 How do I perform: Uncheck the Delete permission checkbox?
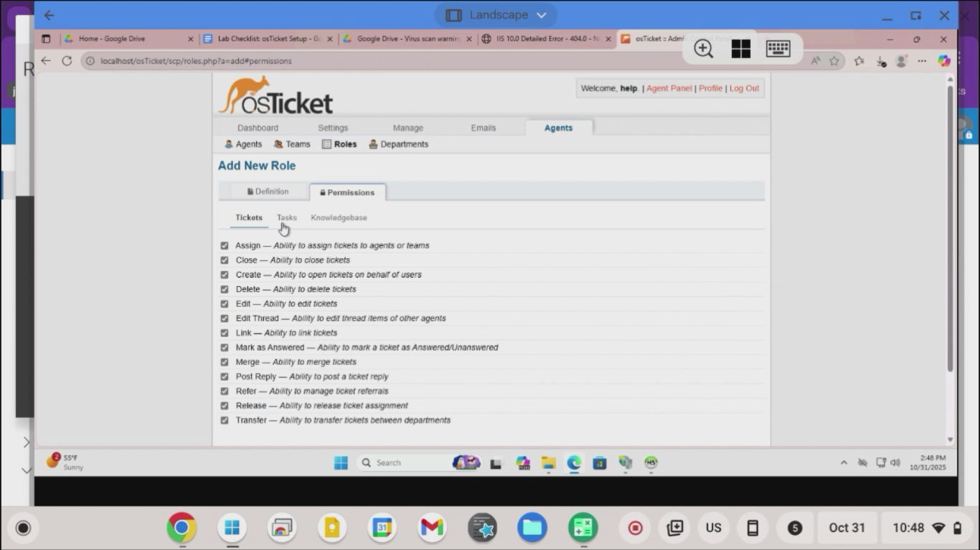click(x=225, y=289)
